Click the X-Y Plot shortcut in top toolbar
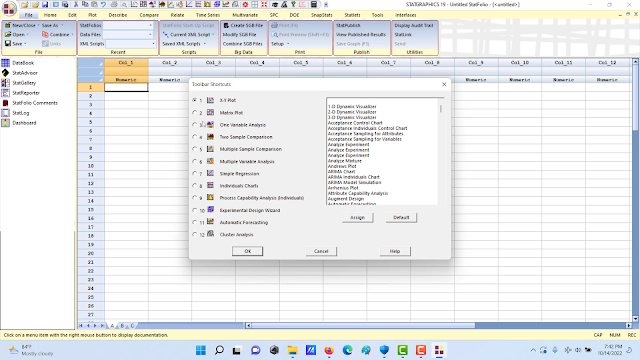 [135, 4]
